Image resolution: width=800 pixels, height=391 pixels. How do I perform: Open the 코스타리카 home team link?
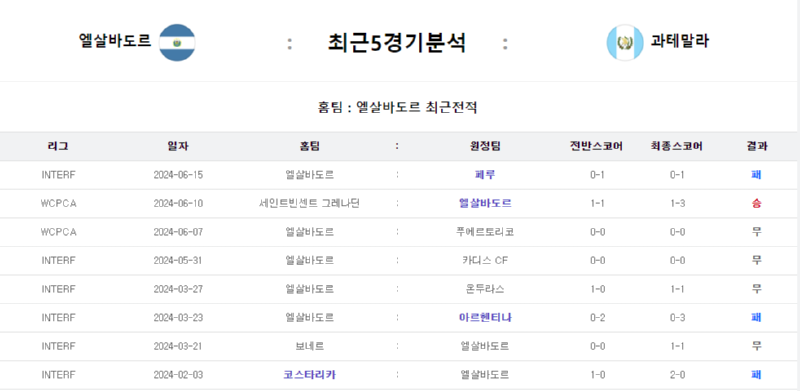[x=310, y=375]
